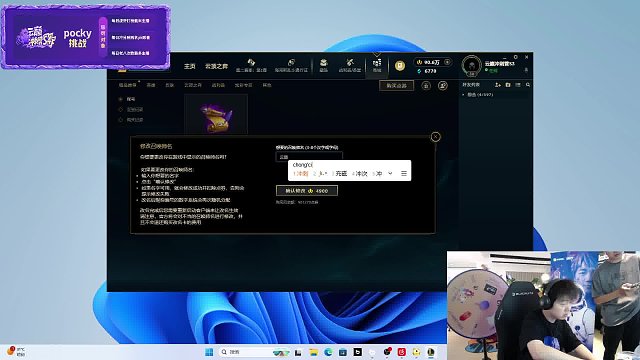Click the Windows Start button
The width and height of the screenshot is (640, 360).
209,352
